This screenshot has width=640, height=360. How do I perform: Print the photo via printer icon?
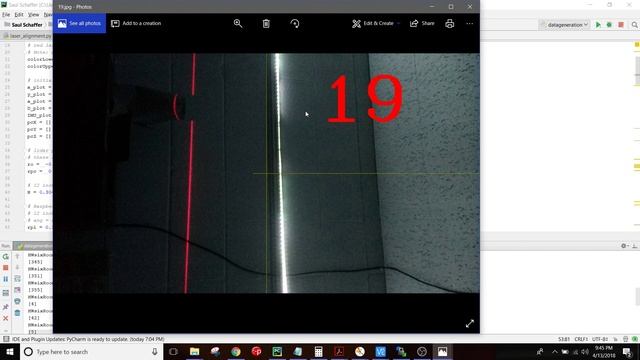pyautogui.click(x=450, y=24)
